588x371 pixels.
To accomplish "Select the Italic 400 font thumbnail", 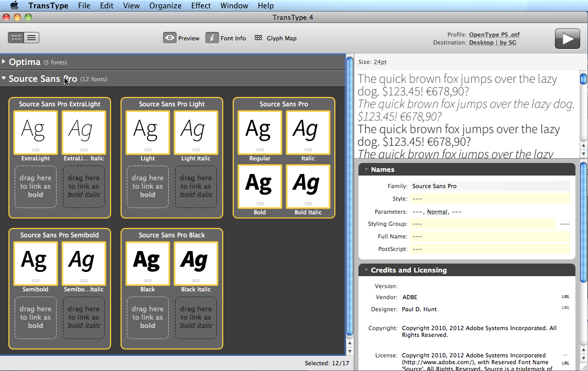I will pos(308,133).
